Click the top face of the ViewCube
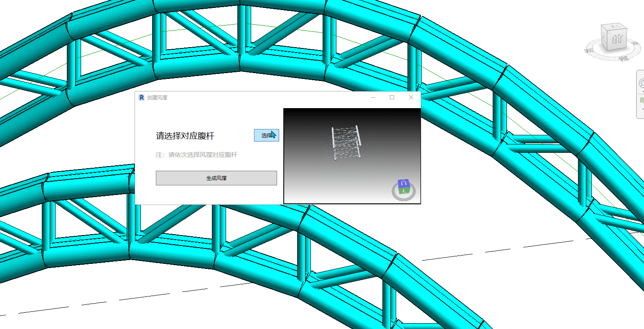Image resolution: width=644 pixels, height=329 pixels. (x=614, y=27)
